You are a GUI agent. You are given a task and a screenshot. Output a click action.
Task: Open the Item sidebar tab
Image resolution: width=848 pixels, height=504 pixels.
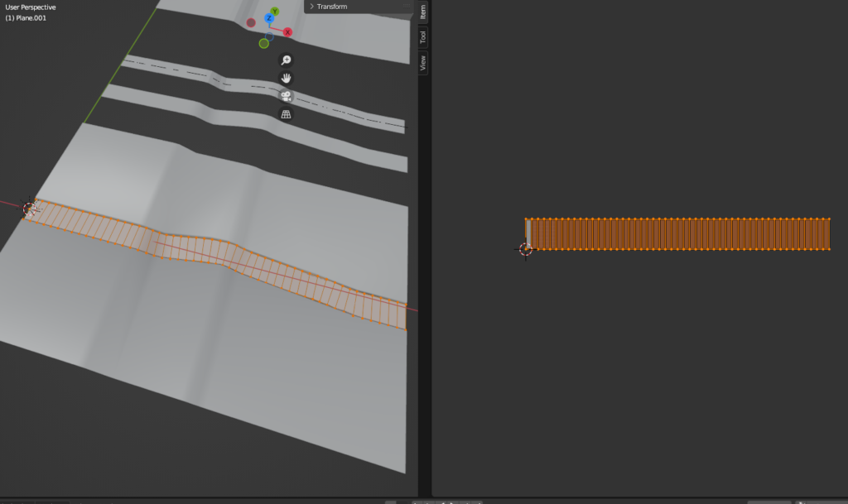(423, 12)
